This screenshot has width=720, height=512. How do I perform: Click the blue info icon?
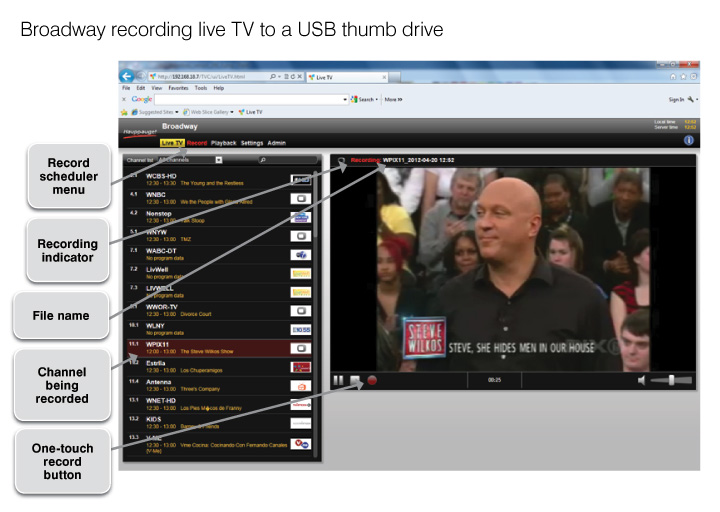pyautogui.click(x=688, y=142)
